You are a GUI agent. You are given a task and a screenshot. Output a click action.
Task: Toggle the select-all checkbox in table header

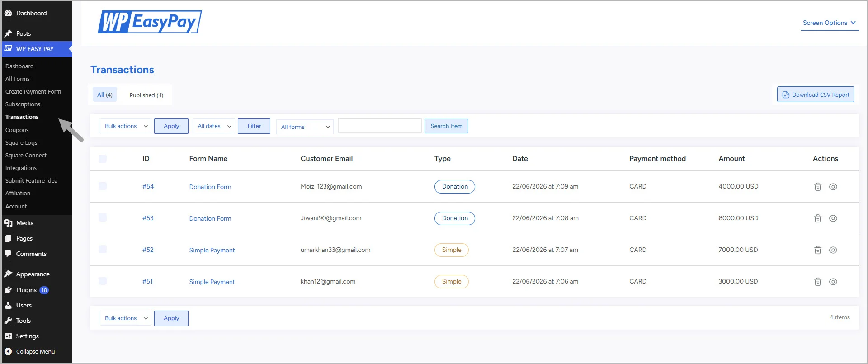tap(103, 159)
